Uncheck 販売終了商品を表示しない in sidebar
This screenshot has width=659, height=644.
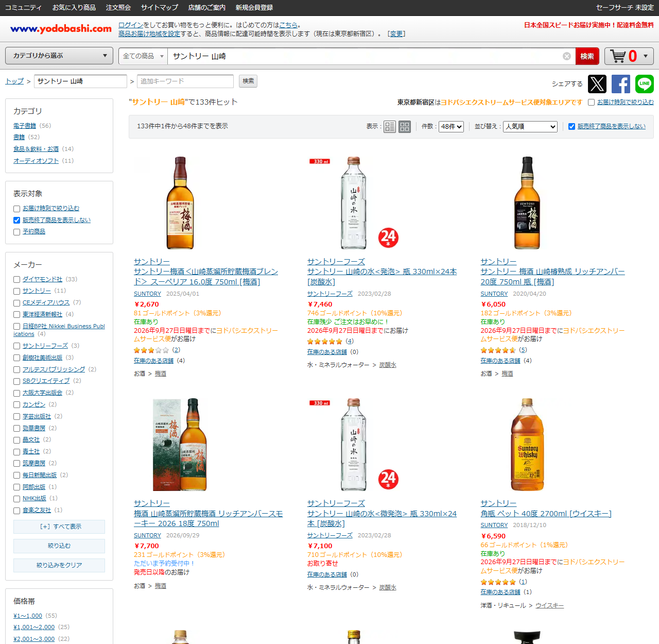coord(17,221)
